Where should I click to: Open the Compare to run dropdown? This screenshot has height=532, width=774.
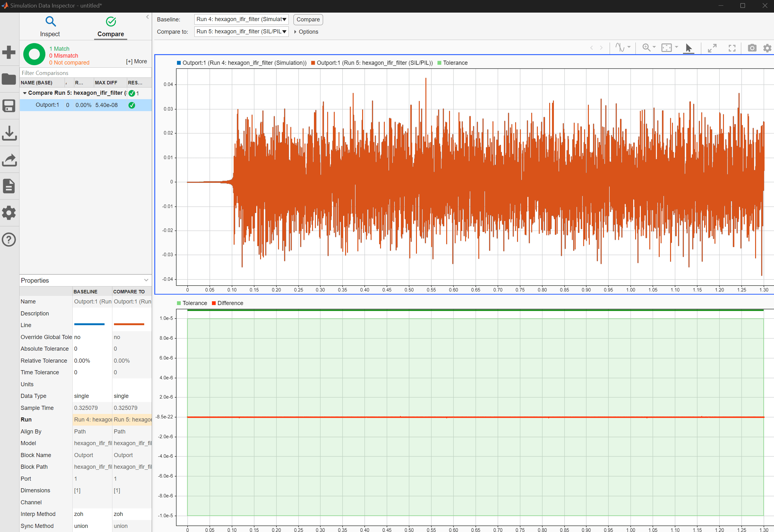241,32
